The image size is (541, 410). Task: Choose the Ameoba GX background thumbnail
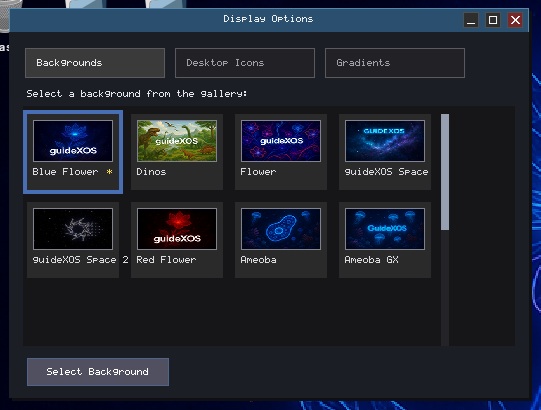click(385, 229)
